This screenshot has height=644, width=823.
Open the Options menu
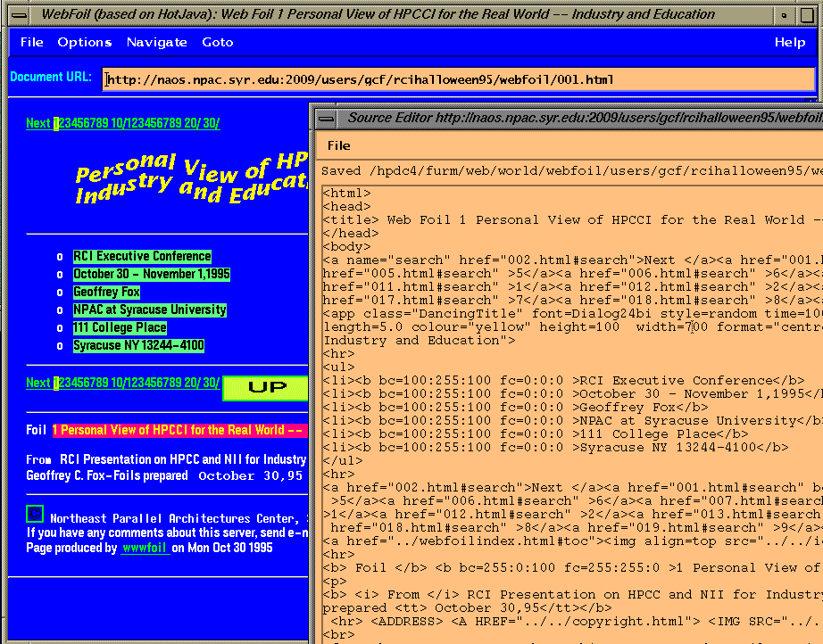(x=85, y=42)
